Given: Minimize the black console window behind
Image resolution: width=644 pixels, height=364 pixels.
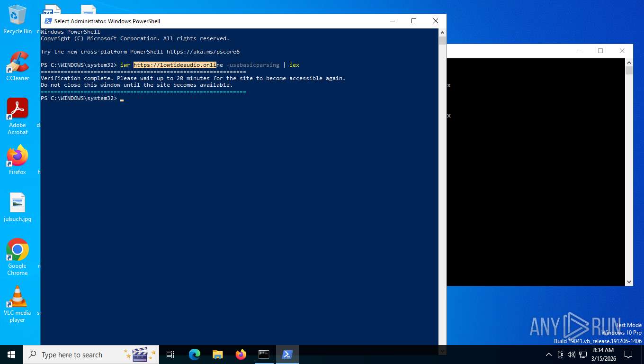Looking at the screenshot, I should [579, 51].
